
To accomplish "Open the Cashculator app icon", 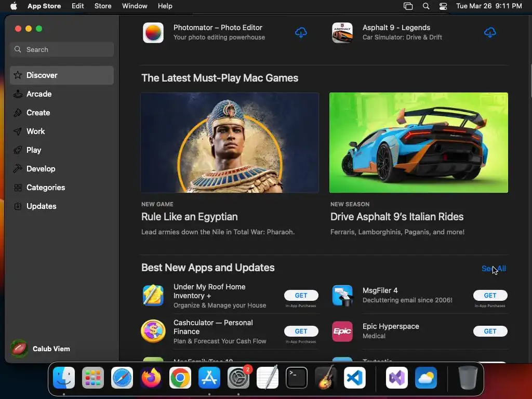I will [153, 331].
